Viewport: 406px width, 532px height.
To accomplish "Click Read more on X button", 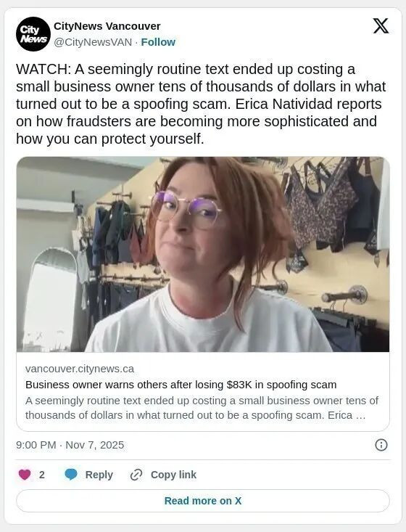I will click(x=203, y=501).
